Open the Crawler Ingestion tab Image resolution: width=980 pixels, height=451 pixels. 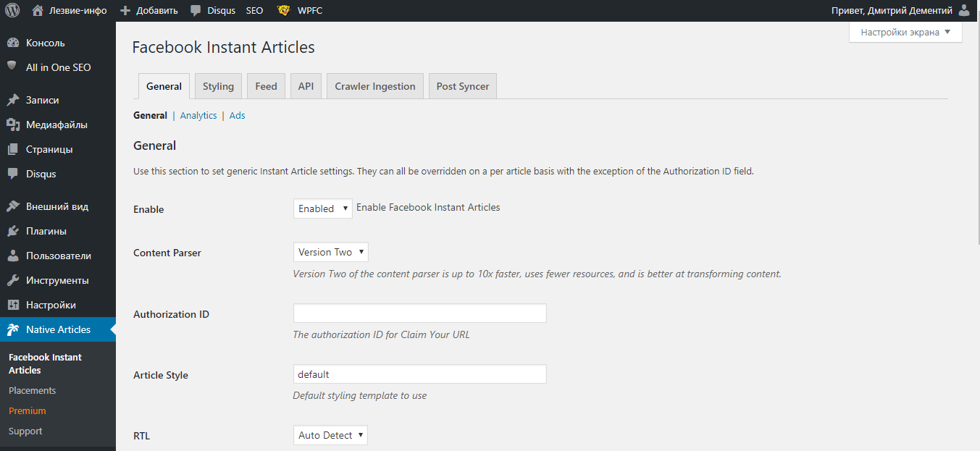point(374,86)
